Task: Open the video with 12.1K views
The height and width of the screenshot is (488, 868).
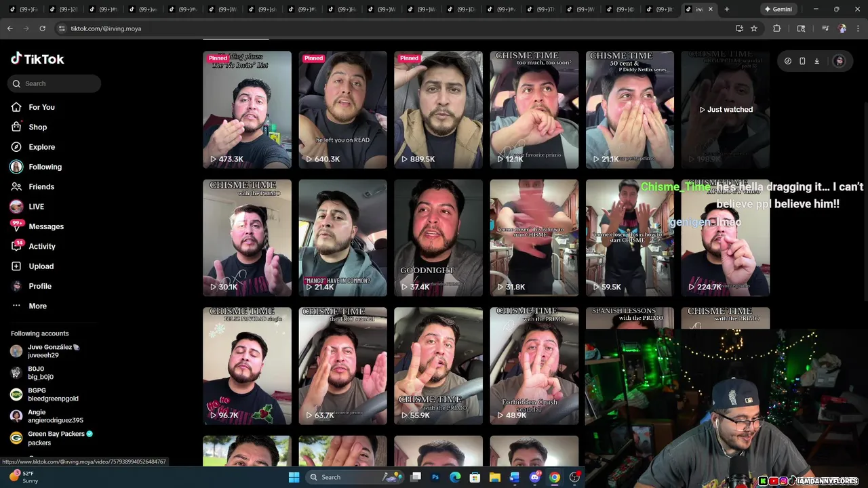Action: coord(534,110)
